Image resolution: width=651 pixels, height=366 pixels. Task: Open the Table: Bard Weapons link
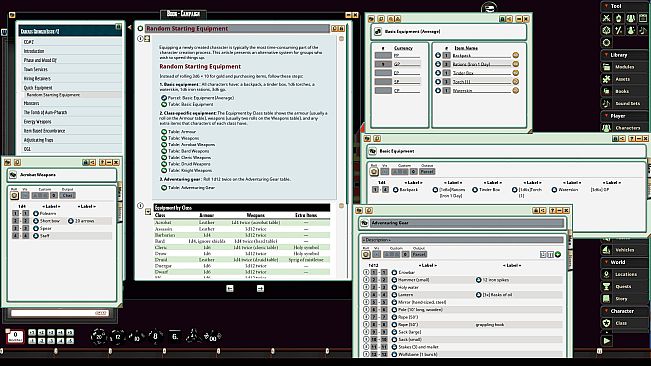190,151
